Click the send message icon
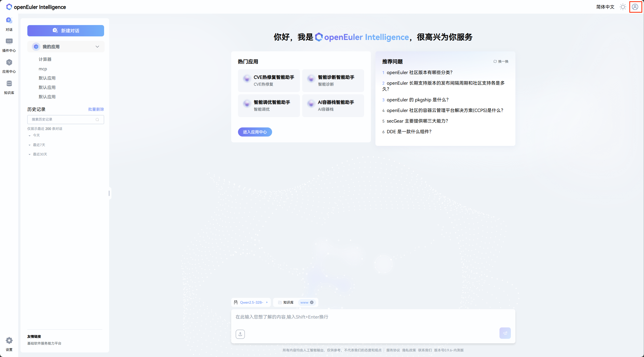 pyautogui.click(x=505, y=333)
